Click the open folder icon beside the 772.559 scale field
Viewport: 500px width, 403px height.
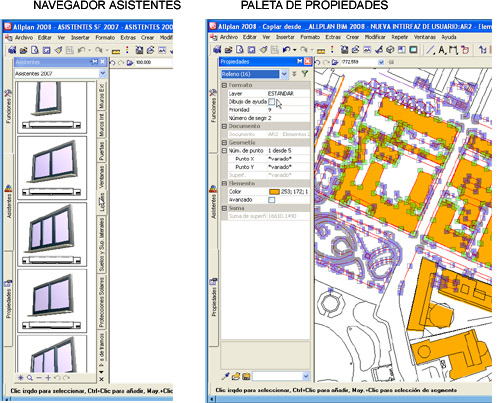point(335,62)
